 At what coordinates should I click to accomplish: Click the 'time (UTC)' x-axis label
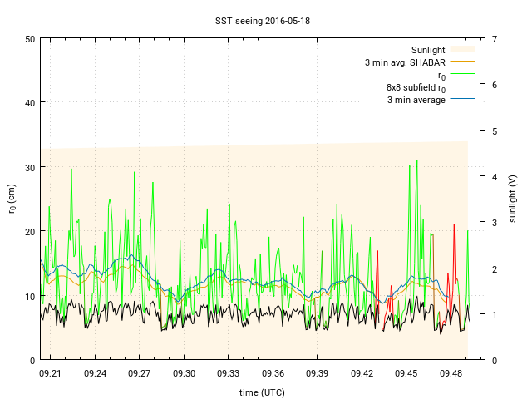[x=263, y=392]
